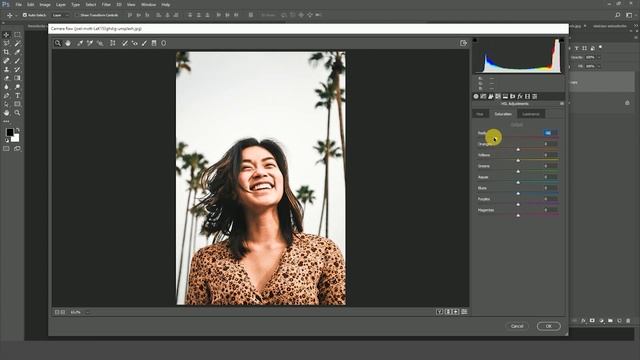Select the Type tool
Viewport: 640px width, 360px height.
[x=18, y=96]
